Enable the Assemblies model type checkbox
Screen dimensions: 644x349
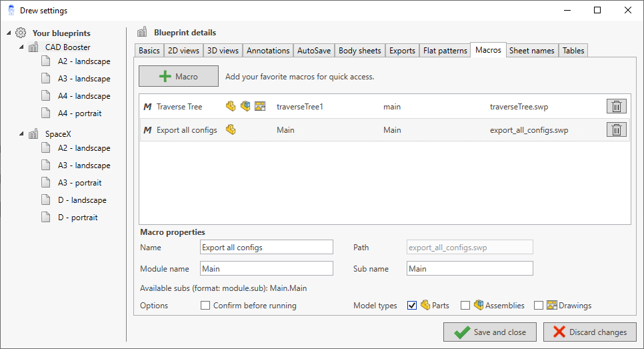pos(465,306)
